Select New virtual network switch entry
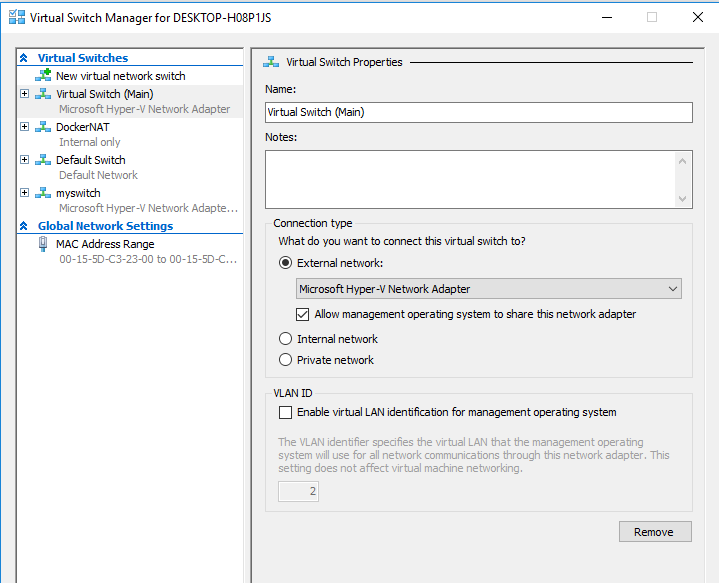The width and height of the screenshot is (719, 583). [121, 76]
